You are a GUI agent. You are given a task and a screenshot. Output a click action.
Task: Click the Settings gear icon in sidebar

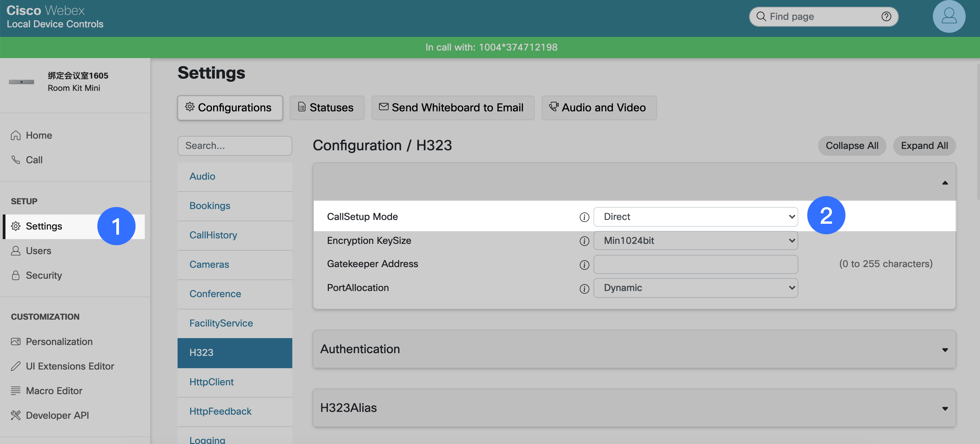16,226
